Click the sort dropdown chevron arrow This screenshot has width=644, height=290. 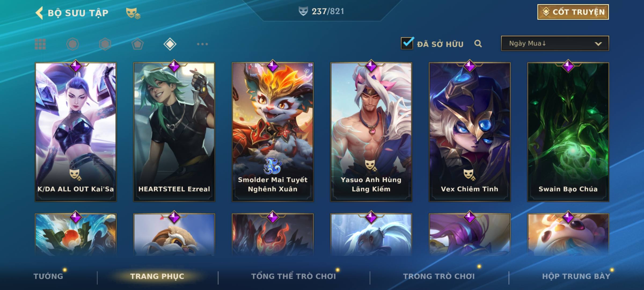598,44
